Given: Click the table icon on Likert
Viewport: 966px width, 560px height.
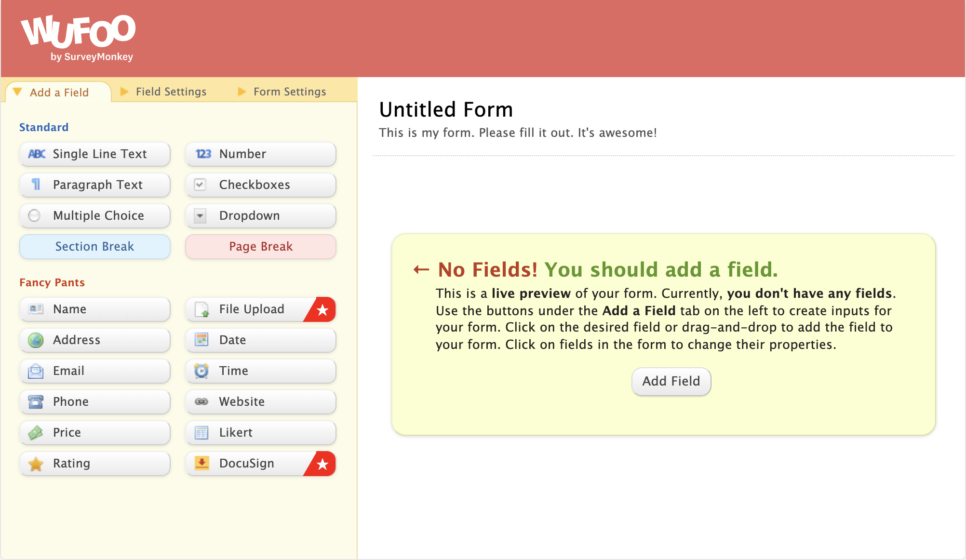Looking at the screenshot, I should coord(201,433).
